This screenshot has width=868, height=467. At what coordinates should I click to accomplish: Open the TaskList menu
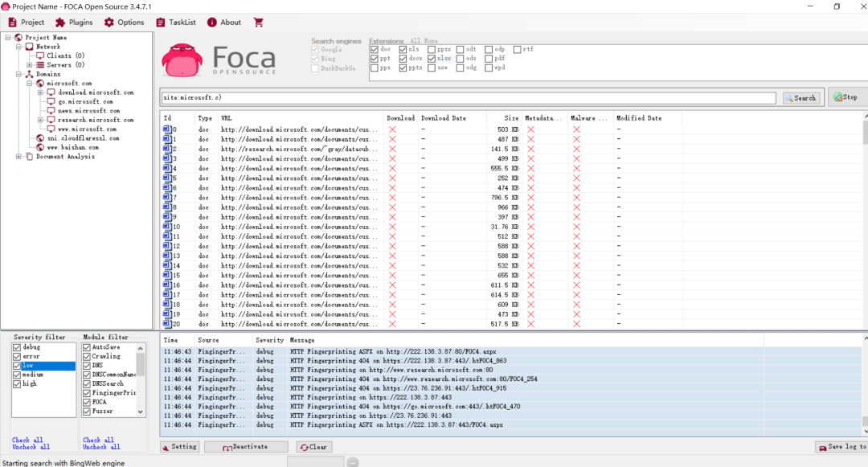tap(176, 23)
